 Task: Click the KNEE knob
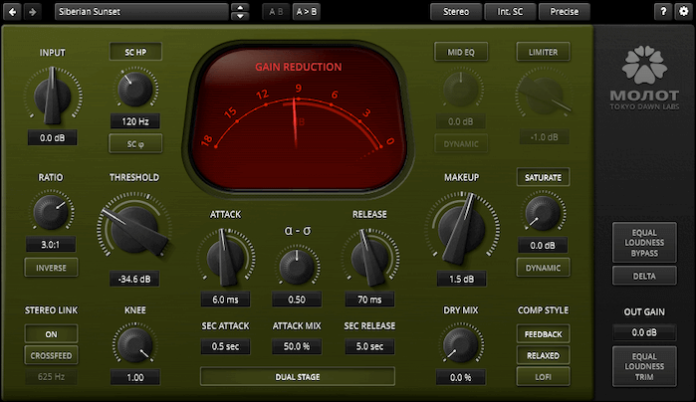134,345
